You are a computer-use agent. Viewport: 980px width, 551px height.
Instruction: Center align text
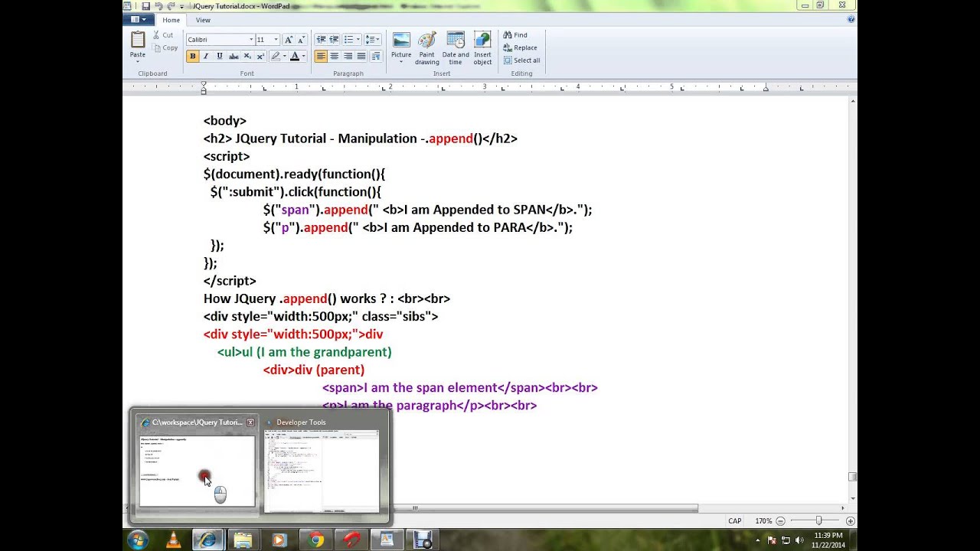(335, 57)
